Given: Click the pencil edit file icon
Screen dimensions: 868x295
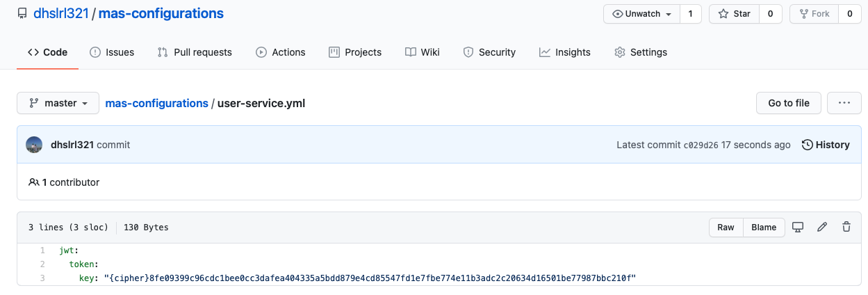Looking at the screenshot, I should (822, 227).
